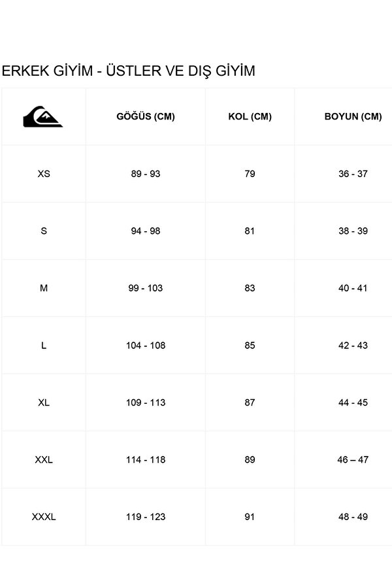Click the sleeve length value 83
The height and width of the screenshot is (588, 392).
coord(250,288)
